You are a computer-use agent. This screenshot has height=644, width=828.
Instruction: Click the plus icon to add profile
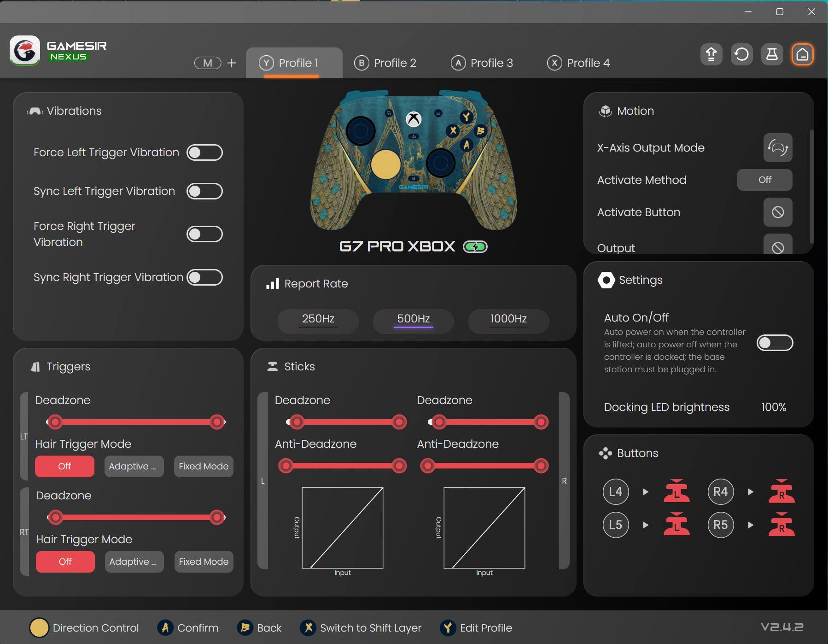click(232, 63)
